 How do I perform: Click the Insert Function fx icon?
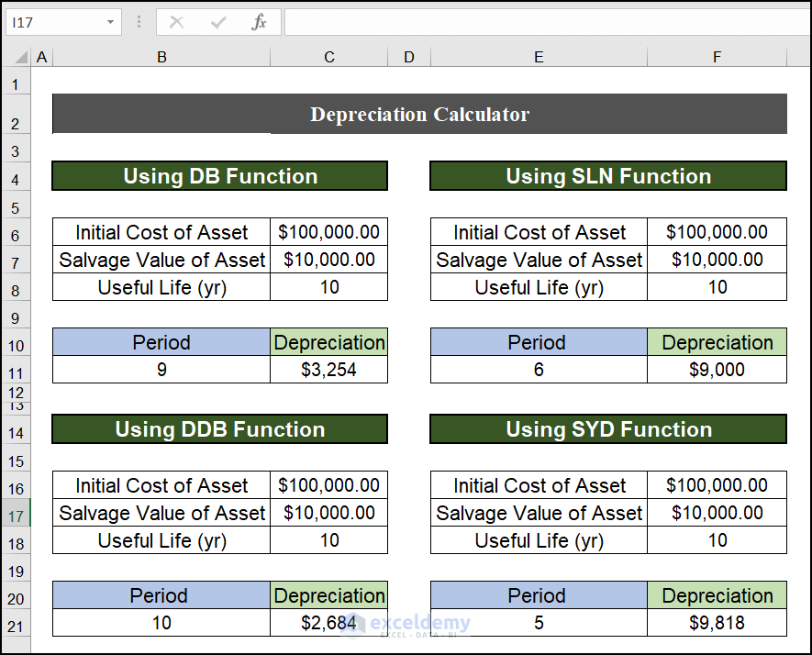coord(259,22)
